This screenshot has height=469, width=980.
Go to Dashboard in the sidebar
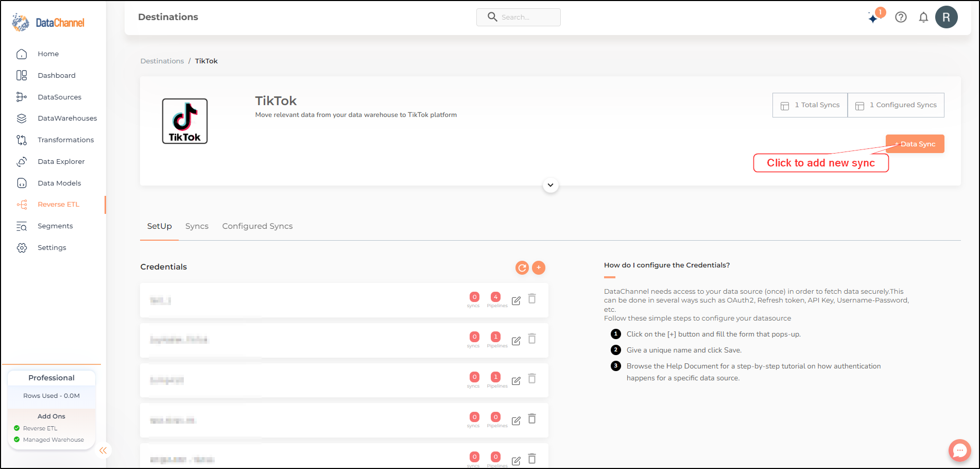click(x=57, y=76)
